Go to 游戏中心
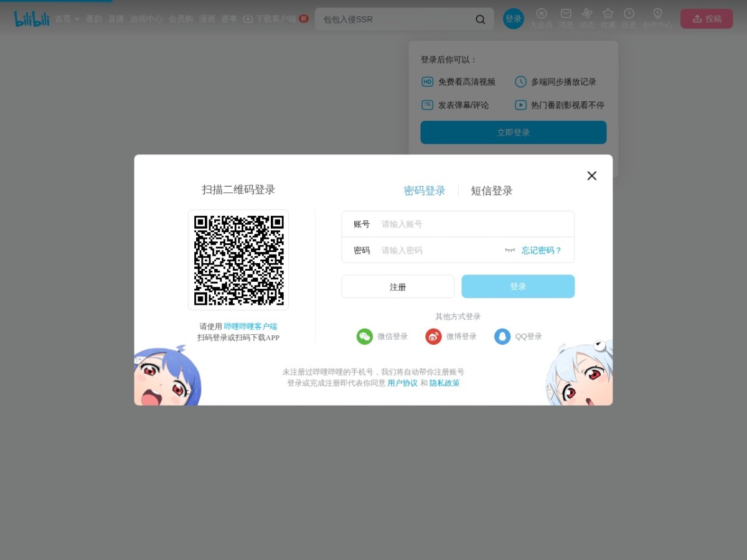This screenshot has width=747, height=560. pos(146,19)
